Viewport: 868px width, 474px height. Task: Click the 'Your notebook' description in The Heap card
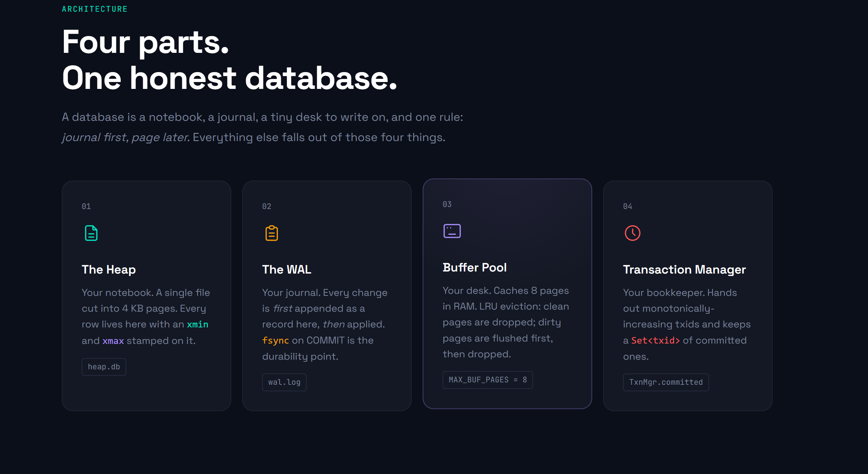146,316
